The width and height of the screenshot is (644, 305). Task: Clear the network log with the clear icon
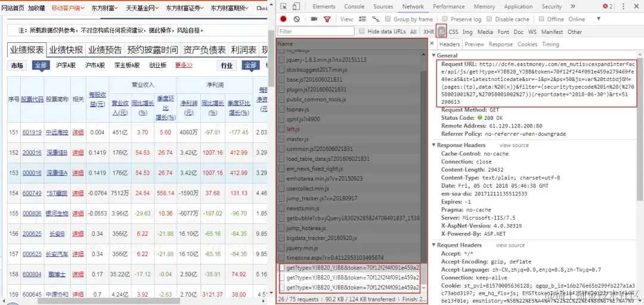tap(296, 19)
